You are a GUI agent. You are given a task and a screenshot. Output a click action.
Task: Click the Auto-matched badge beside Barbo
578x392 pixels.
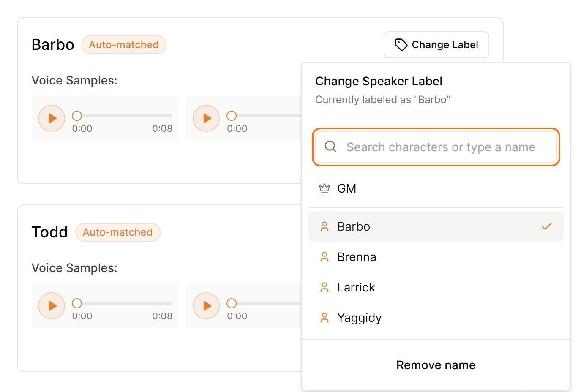click(124, 45)
